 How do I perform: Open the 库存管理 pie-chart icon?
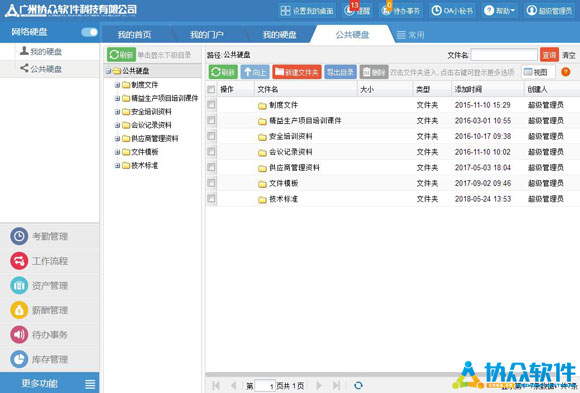coord(19,359)
